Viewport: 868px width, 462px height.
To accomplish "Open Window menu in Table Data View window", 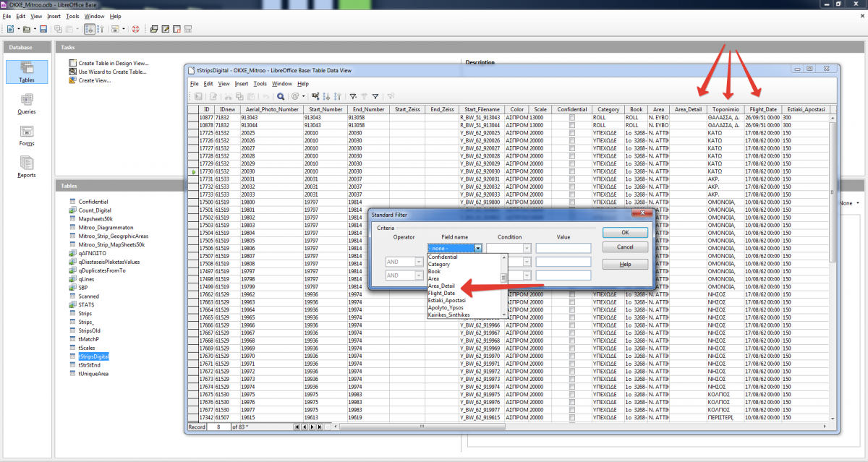I will pyautogui.click(x=282, y=84).
